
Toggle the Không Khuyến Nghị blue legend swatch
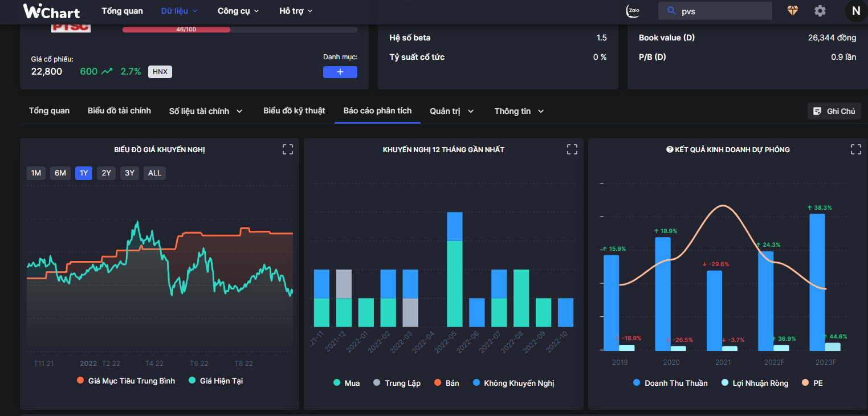click(x=476, y=383)
